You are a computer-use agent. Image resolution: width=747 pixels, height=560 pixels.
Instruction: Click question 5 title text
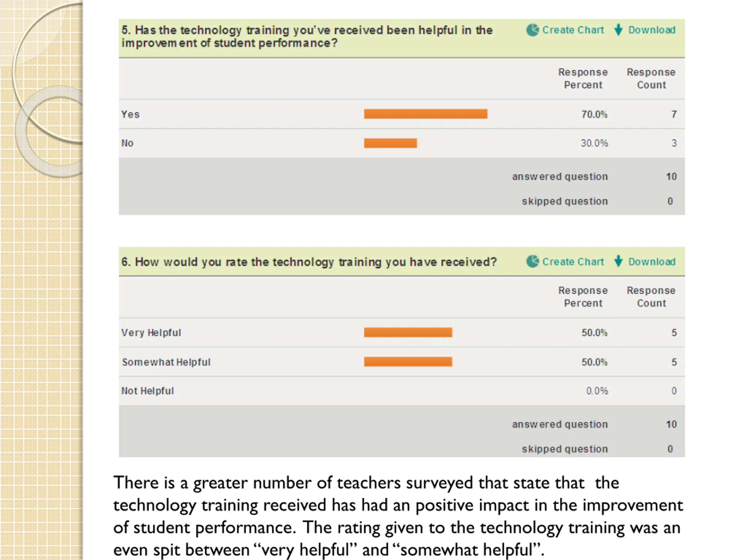307,36
